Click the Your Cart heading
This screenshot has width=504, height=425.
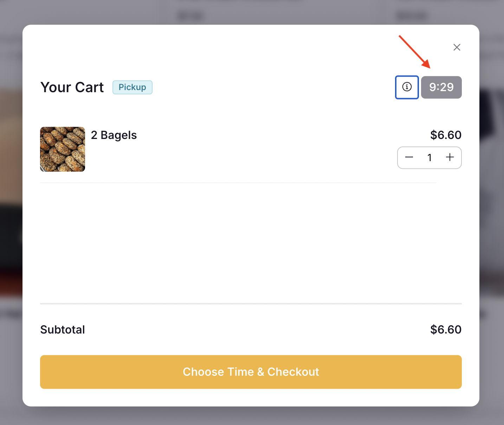tap(72, 87)
